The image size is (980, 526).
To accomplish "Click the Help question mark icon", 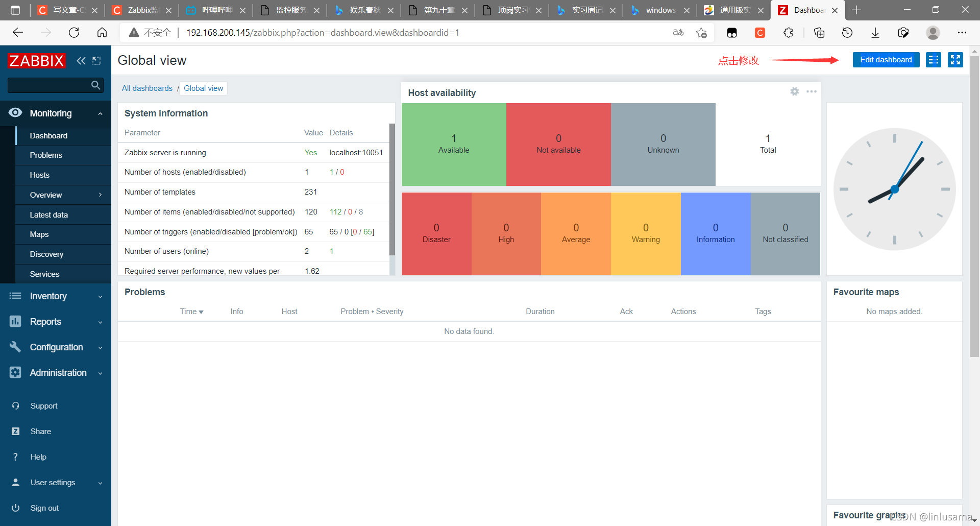I will tap(16, 457).
